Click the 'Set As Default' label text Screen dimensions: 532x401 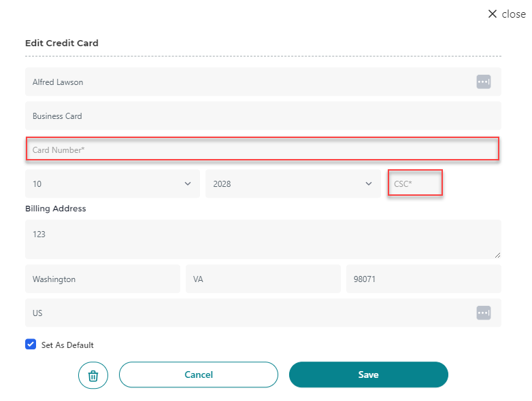[67, 345]
